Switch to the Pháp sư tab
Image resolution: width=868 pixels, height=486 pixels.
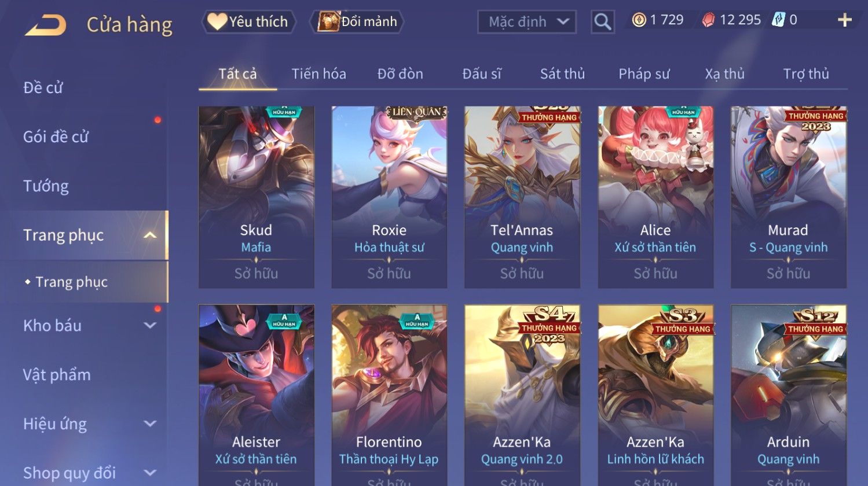point(644,74)
